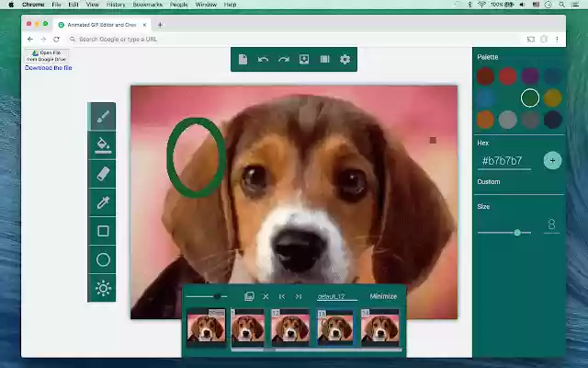Select the Circle shape tool
The height and width of the screenshot is (368, 588).
(x=102, y=259)
